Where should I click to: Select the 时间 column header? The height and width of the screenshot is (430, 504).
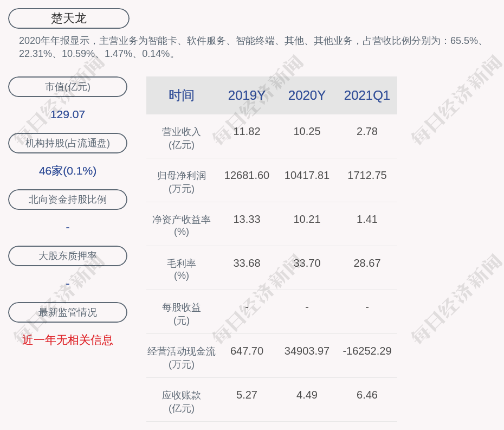(x=181, y=95)
